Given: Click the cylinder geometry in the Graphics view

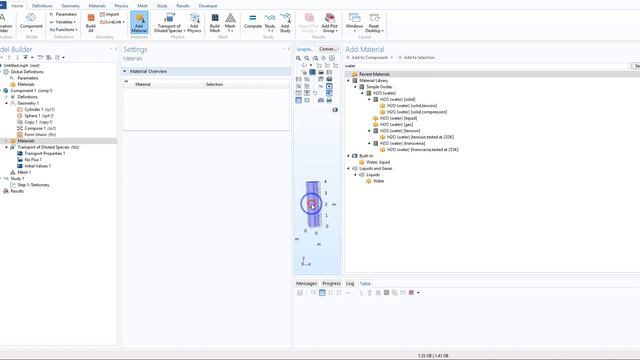Looking at the screenshot, I should (314, 204).
